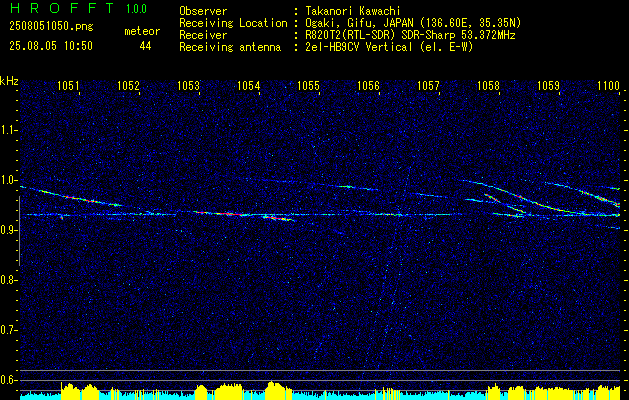Click the 0.7 kHz axis label
Viewport: 629px width, 400px height.
(8, 330)
